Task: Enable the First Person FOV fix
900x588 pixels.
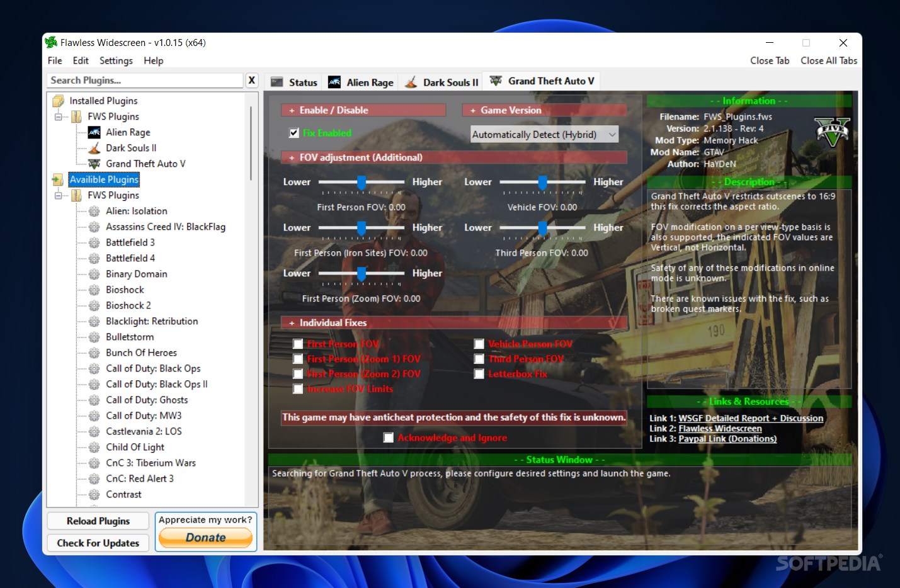Action: pyautogui.click(x=298, y=344)
